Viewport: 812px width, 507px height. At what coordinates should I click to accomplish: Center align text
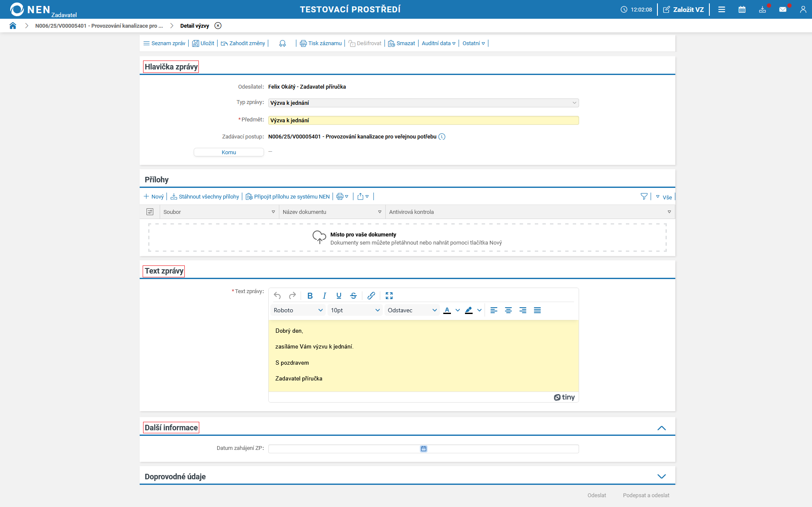[508, 310]
